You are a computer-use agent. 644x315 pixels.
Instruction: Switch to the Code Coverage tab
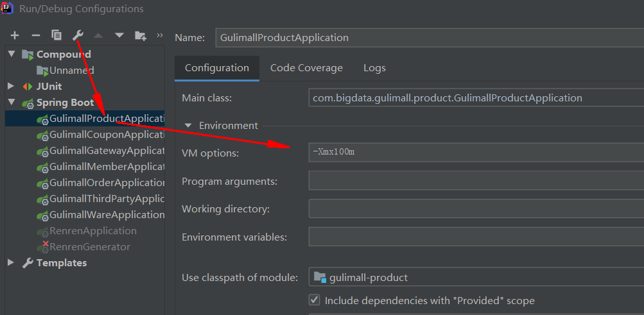tap(306, 68)
